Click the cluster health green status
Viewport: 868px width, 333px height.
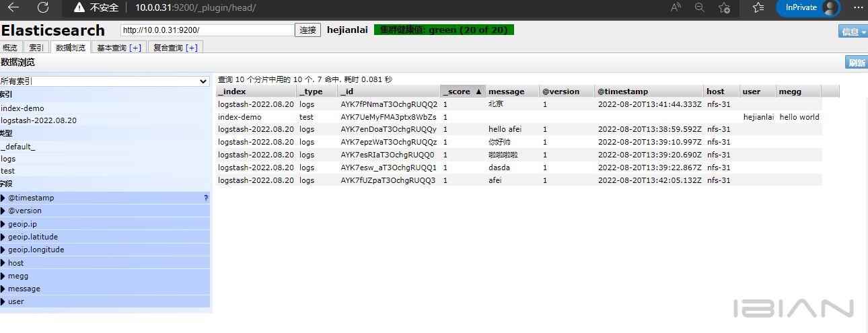[444, 30]
